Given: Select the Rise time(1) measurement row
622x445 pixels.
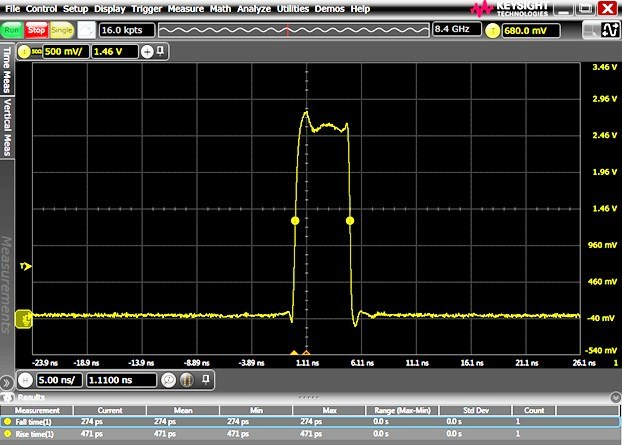Looking at the screenshot, I should (x=310, y=434).
